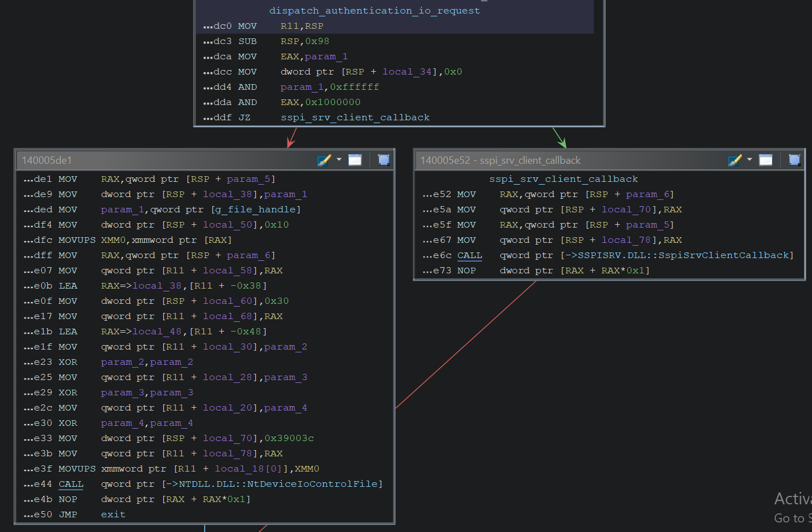Image resolution: width=812 pixels, height=532 pixels.
Task: Click 'local_38' operand at de9
Action: click(x=228, y=194)
